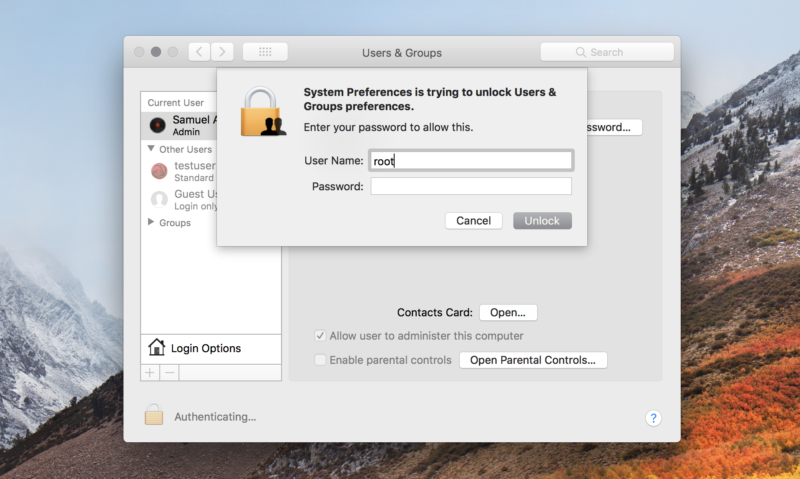Click the house icon for Login Options
The image size is (800, 479).
(157, 347)
